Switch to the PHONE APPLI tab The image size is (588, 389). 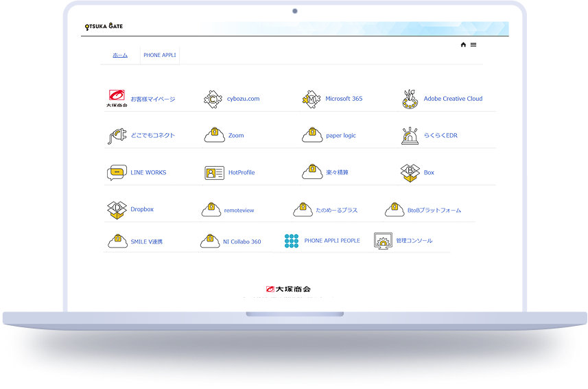tap(160, 55)
